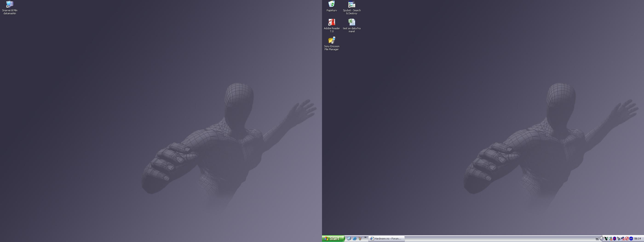Viewport: 644px width, 242px height.
Task: Click the green checkmark tray icon
Action: pos(606,239)
